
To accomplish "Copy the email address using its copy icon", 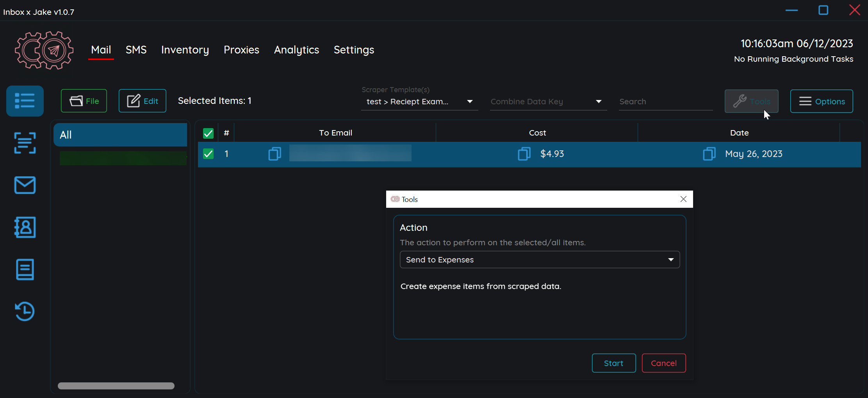I will pos(274,154).
